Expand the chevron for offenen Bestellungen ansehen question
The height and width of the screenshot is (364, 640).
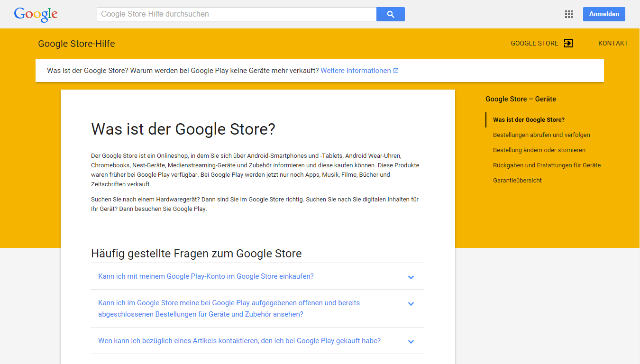411,303
